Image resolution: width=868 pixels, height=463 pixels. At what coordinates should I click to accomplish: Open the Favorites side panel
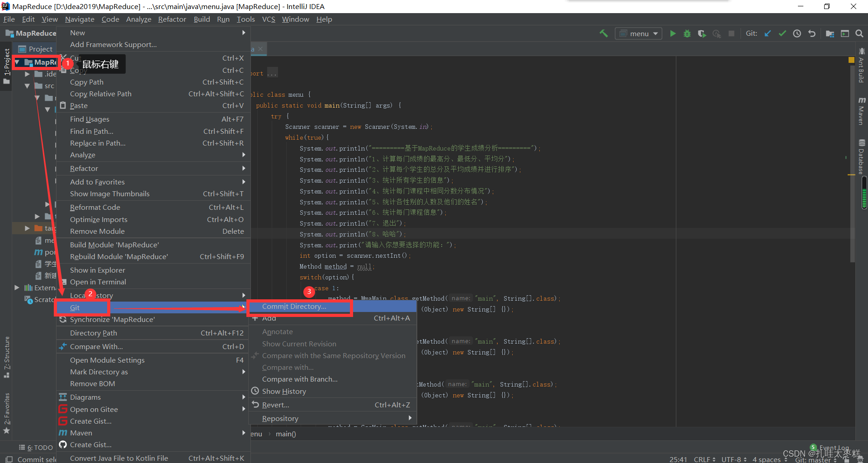tap(7, 413)
